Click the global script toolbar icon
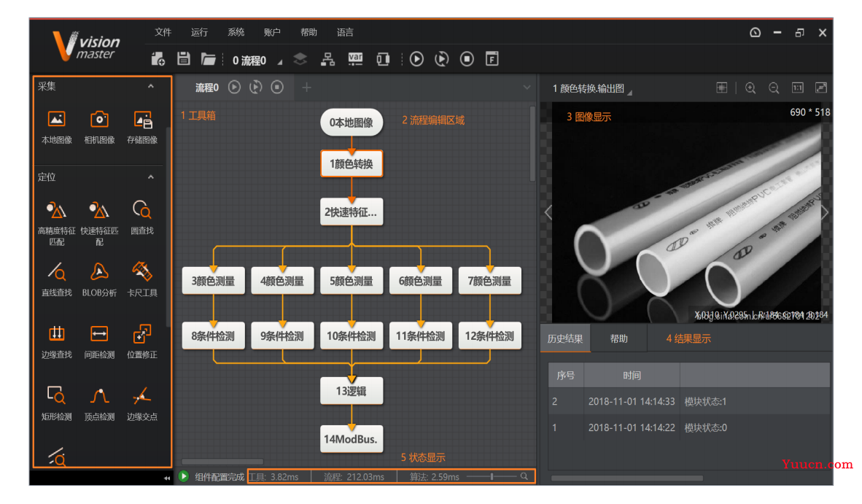 [x=383, y=59]
